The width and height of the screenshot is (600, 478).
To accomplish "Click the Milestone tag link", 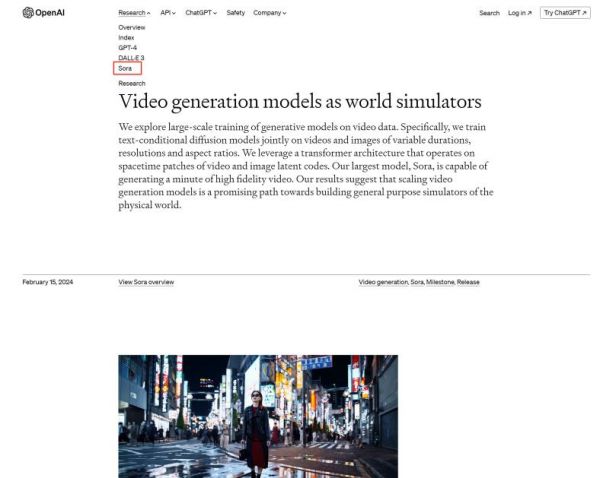I will [439, 282].
